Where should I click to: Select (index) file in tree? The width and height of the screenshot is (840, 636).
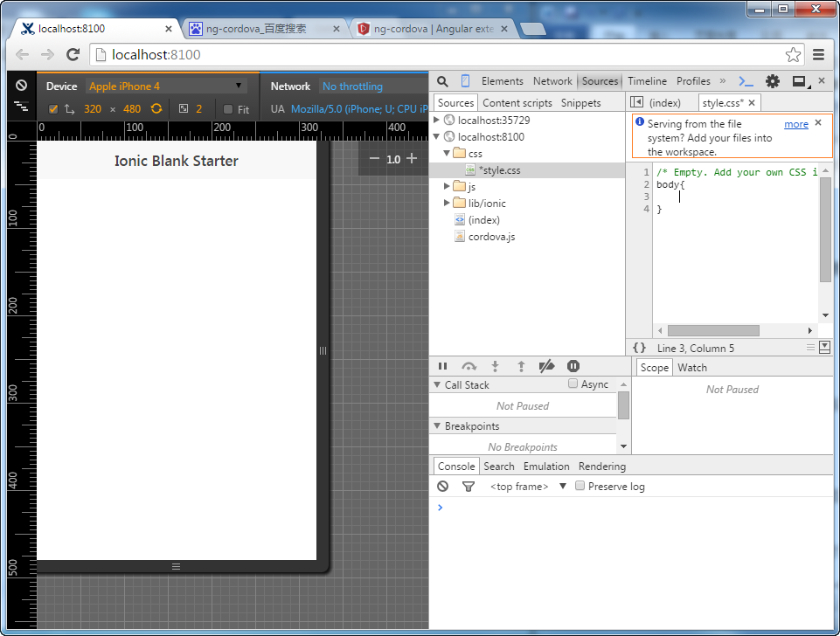[483, 220]
